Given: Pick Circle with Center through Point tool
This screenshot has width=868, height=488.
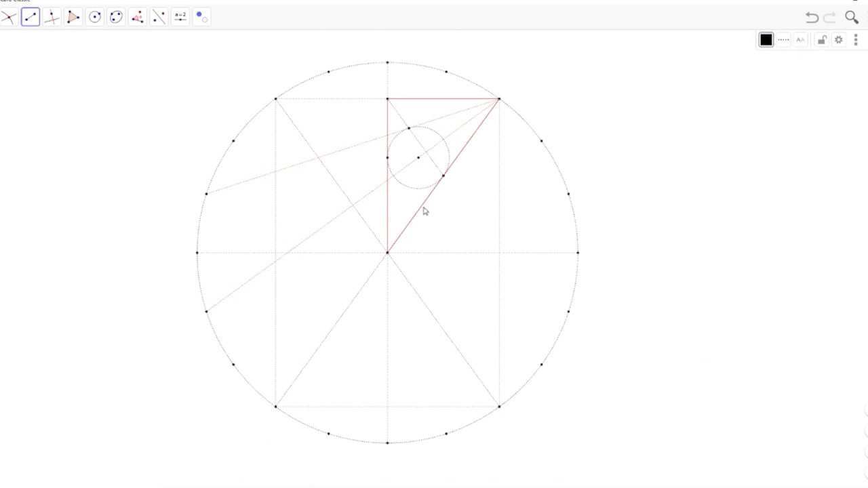Looking at the screenshot, I should coord(95,17).
